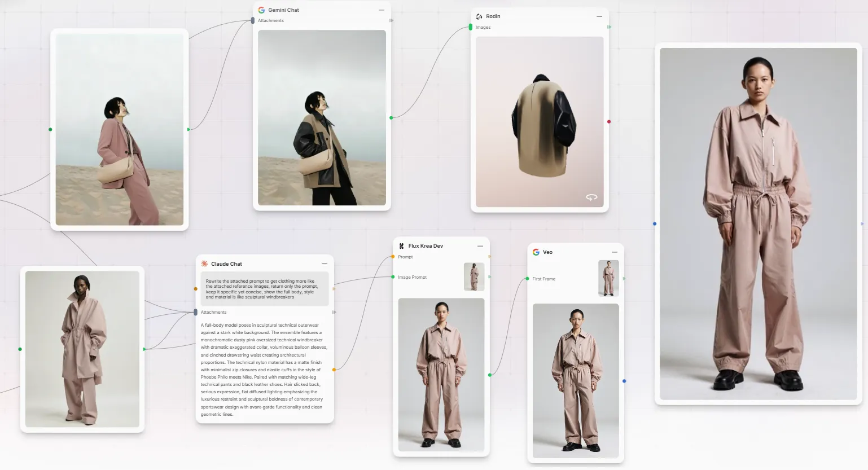The image size is (868, 470).
Task: Click the blue output port on Veo node
Action: coord(624,381)
